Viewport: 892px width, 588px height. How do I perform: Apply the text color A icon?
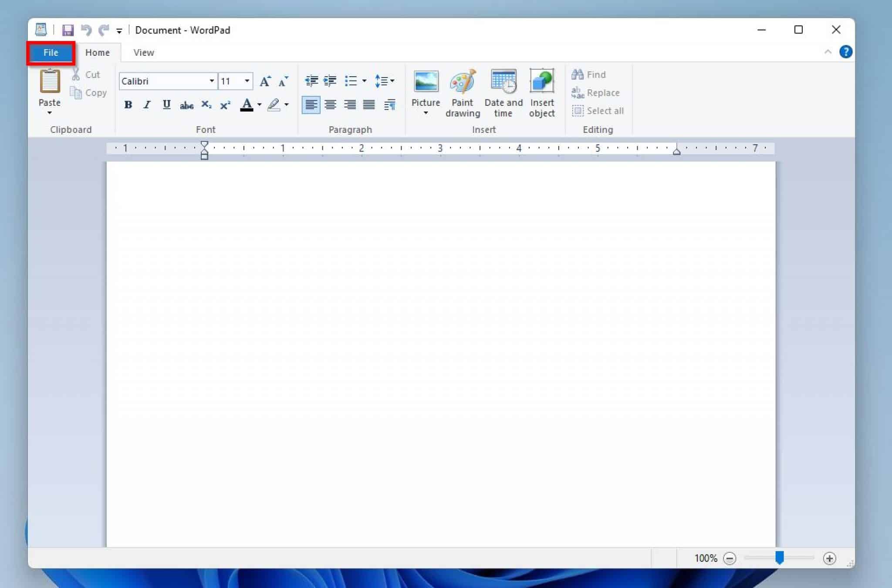click(247, 105)
